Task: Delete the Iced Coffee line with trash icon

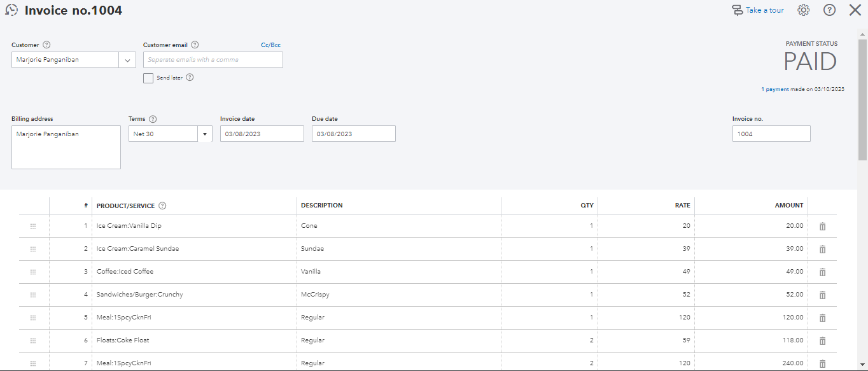Action: coord(822,272)
